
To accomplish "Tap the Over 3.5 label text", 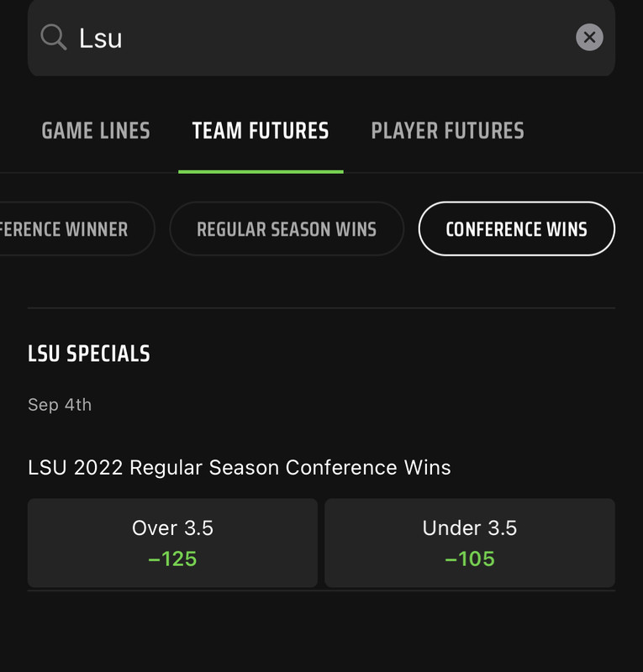I will [x=172, y=528].
